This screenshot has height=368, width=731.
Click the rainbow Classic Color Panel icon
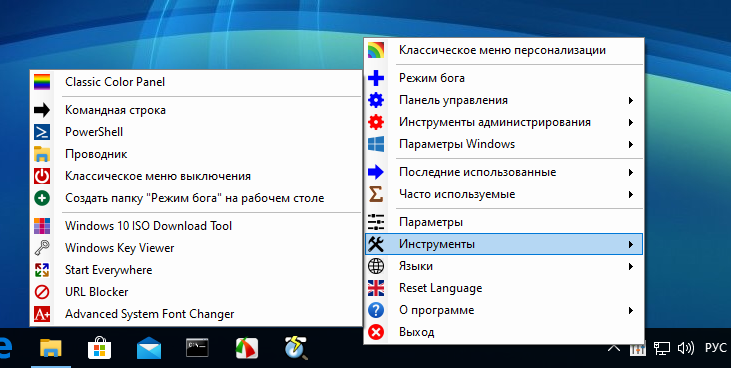(x=42, y=82)
